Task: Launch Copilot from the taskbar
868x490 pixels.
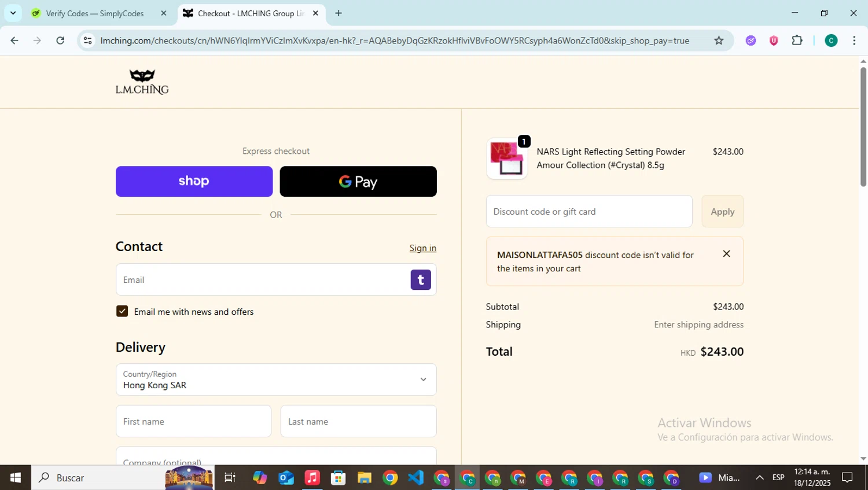Action: click(260, 477)
